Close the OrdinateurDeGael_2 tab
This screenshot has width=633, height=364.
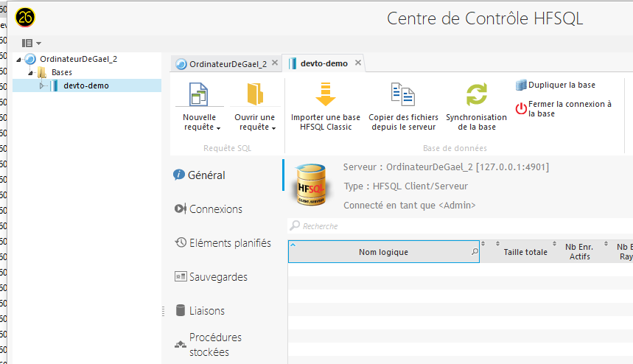point(275,63)
